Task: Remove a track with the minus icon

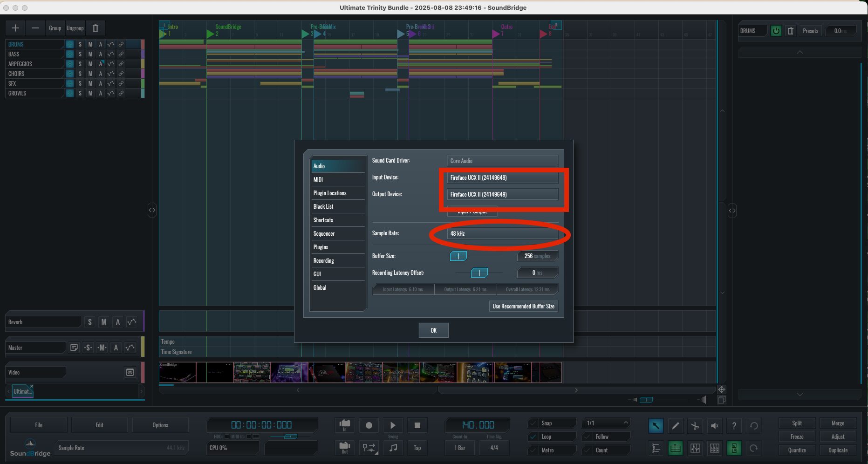Action: tap(35, 28)
